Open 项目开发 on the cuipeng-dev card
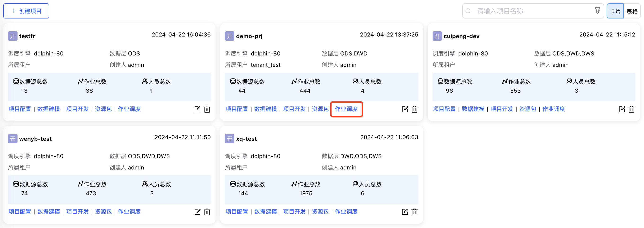This screenshot has width=644, height=228. pos(502,109)
